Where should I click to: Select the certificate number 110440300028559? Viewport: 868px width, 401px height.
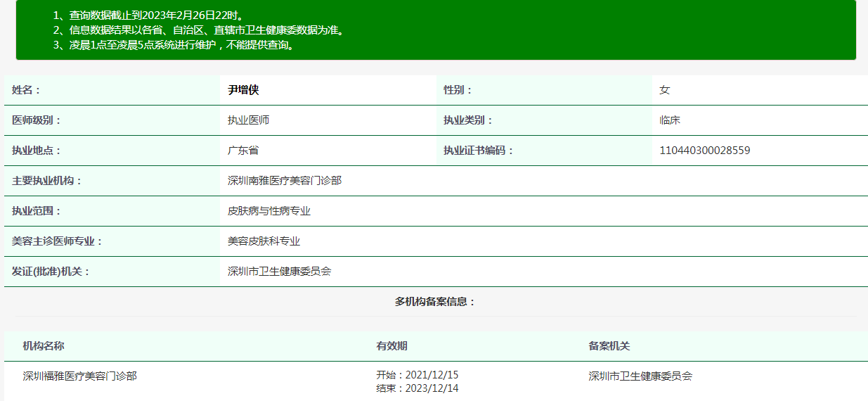click(x=705, y=151)
